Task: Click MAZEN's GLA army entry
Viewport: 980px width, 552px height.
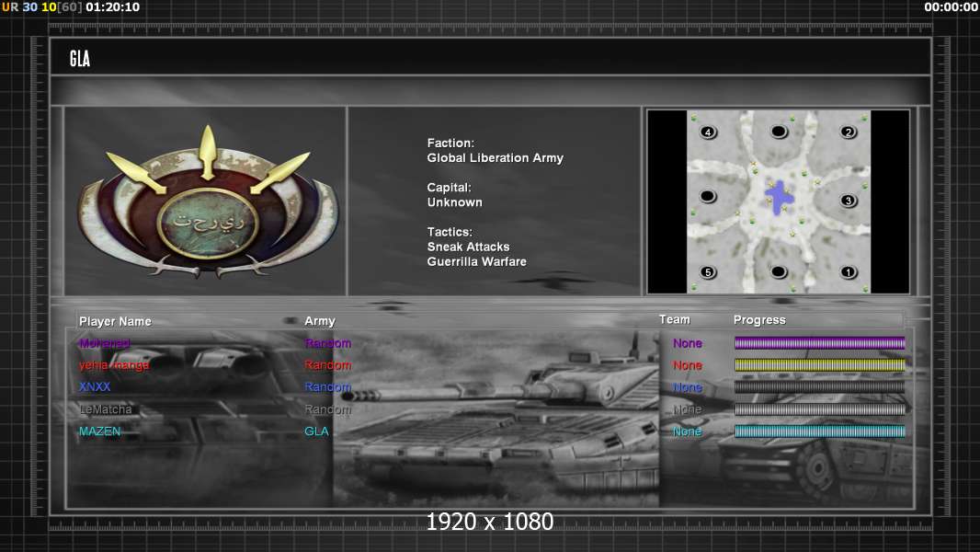Action: 316,431
